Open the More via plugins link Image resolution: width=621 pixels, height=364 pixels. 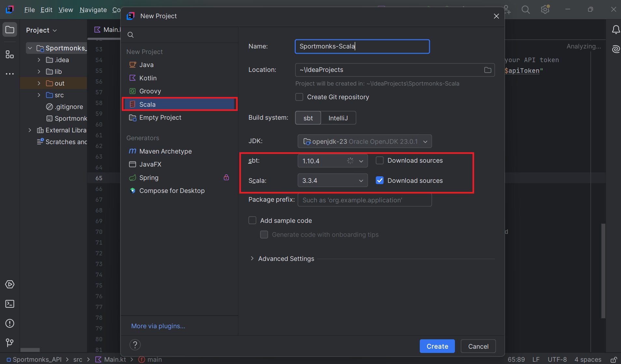[158, 326]
